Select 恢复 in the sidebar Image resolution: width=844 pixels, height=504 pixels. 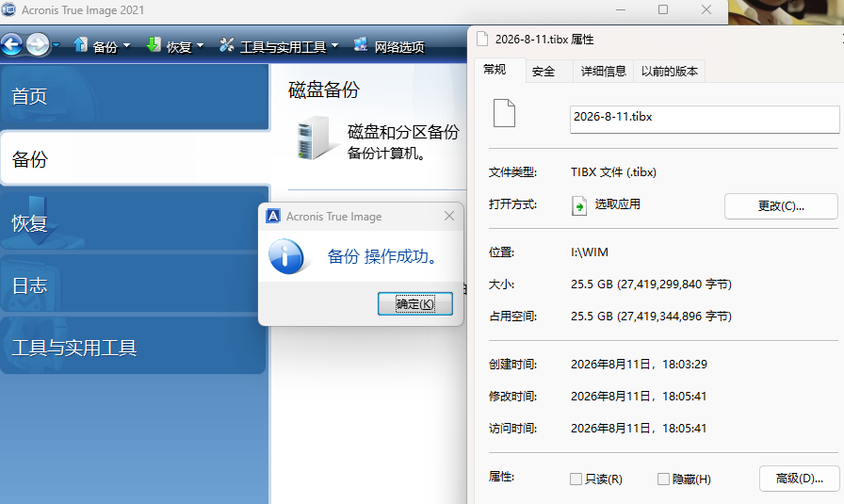pyautogui.click(x=135, y=223)
